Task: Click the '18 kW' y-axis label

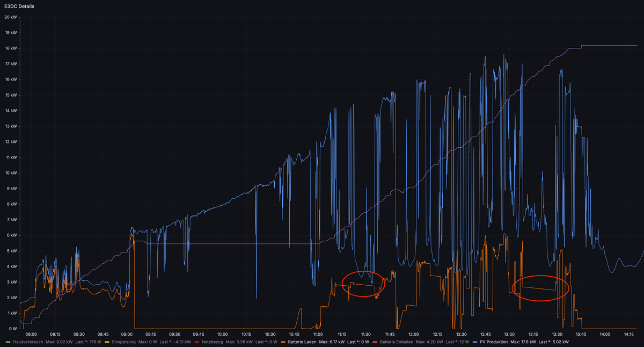Action: pyautogui.click(x=11, y=48)
